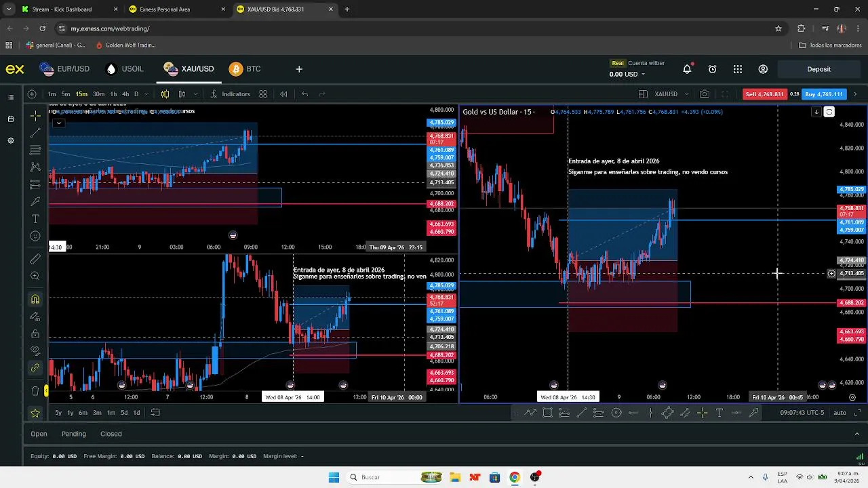Viewport: 868px width, 488px height.
Task: Set bottom-left chart range to 3m
Action: (x=97, y=413)
